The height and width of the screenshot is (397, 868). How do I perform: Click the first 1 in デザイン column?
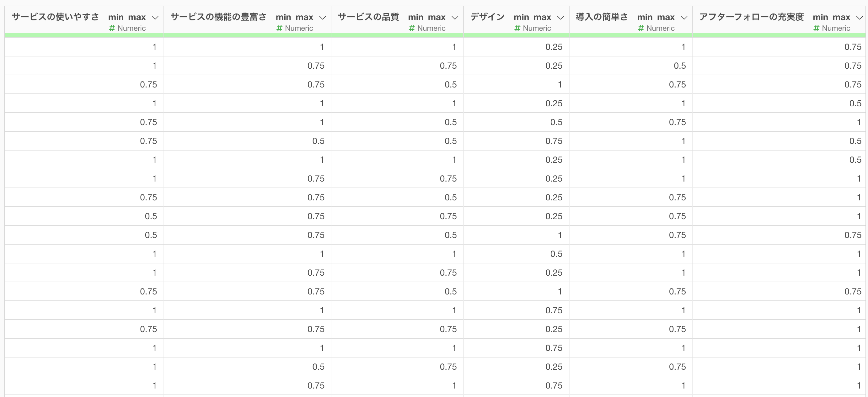point(560,85)
